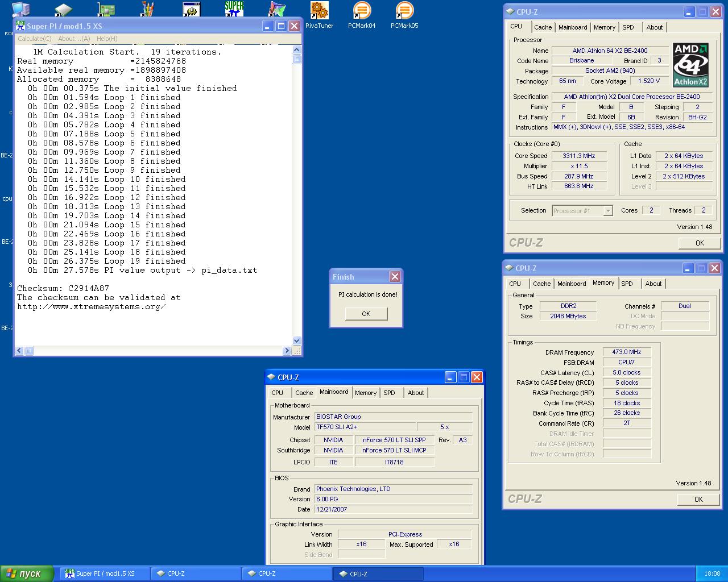This screenshot has height=582, width=728.
Task: Click the LPCIO value IT8718
Action: [x=394, y=462]
